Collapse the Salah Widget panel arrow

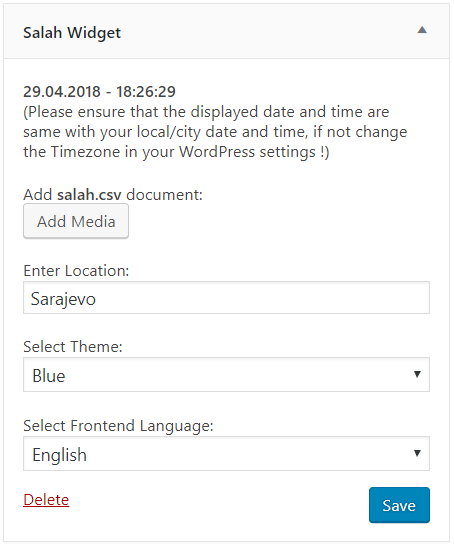[422, 30]
